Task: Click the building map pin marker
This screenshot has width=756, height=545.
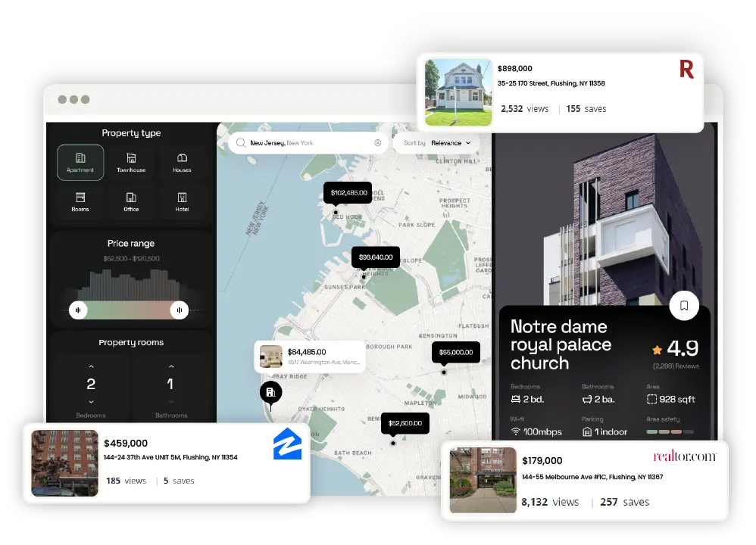Action: pos(270,393)
